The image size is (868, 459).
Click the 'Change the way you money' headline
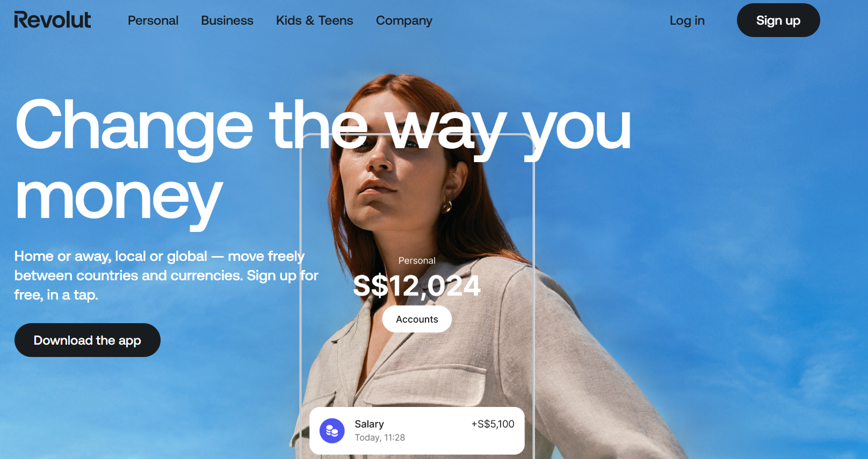[322, 161]
